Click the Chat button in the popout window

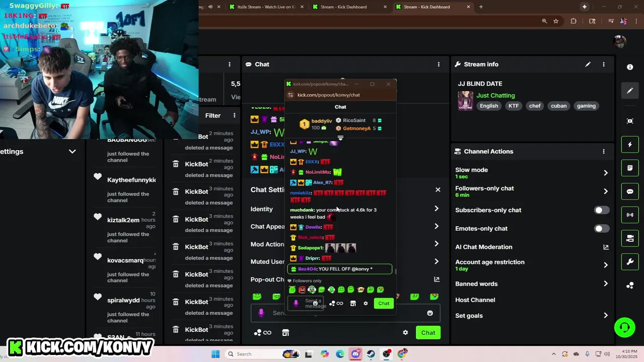pyautogui.click(x=384, y=303)
